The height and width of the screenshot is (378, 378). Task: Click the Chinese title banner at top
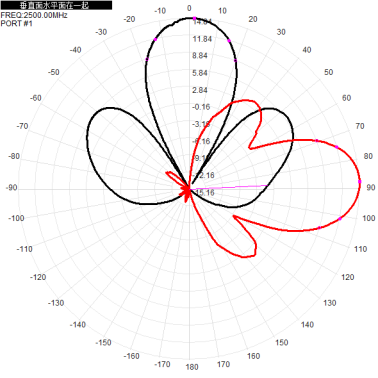(x=56, y=5)
